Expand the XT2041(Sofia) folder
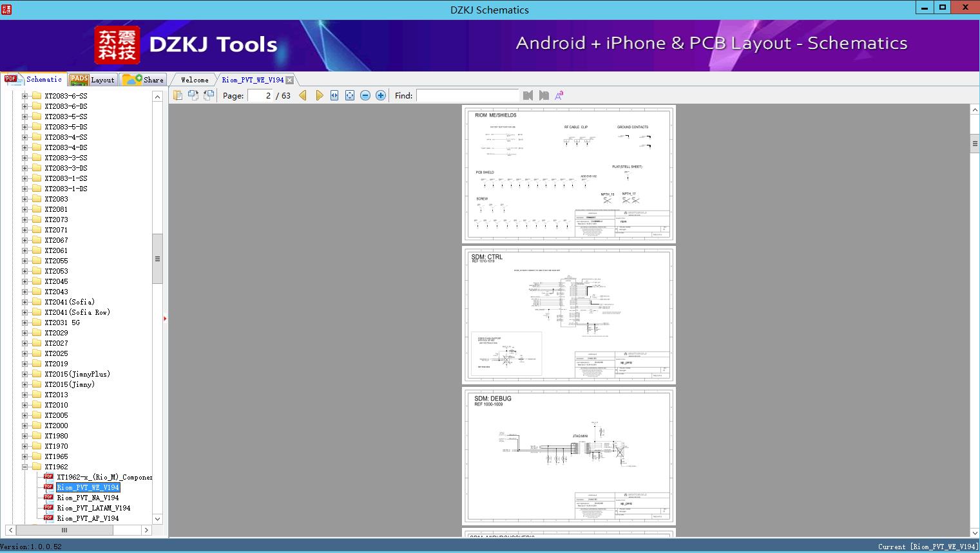Image resolution: width=980 pixels, height=553 pixels. [x=25, y=302]
